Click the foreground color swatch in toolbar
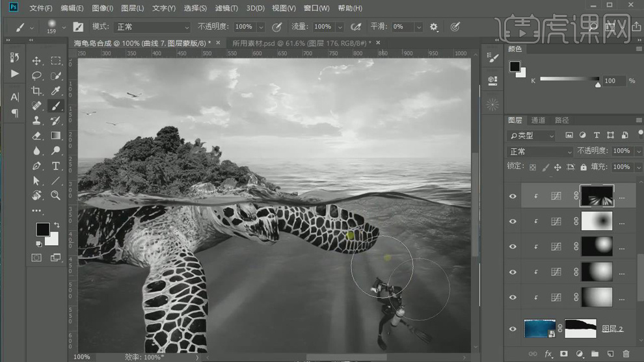 [x=42, y=229]
